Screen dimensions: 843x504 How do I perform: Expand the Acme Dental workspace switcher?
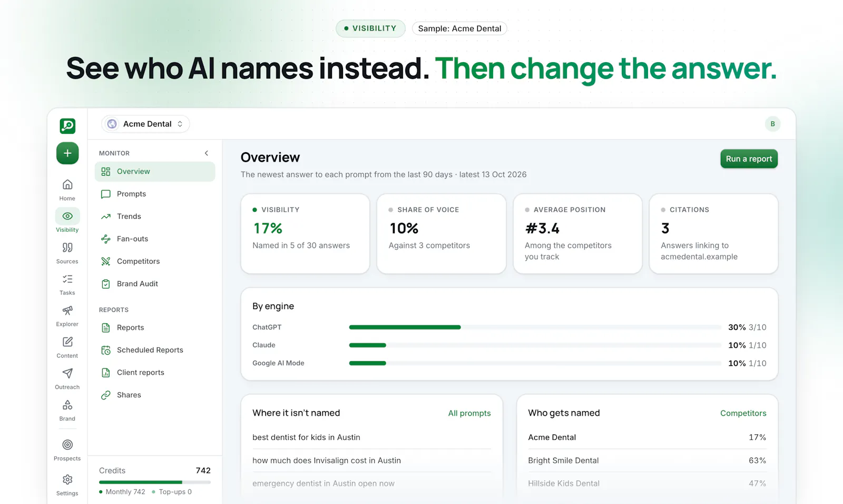tap(145, 124)
